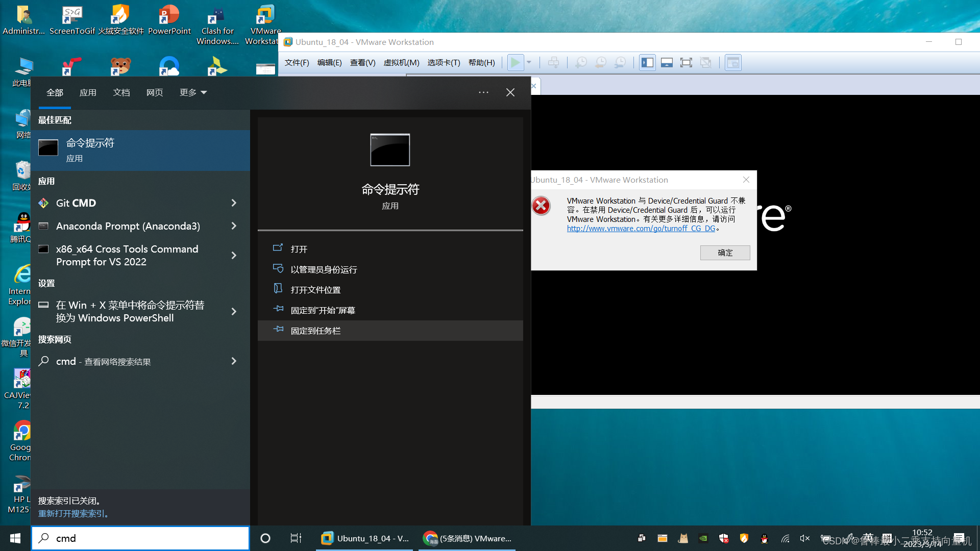980x551 pixels.
Task: Switch to Ubuntu_18_04 VMware taskbar item
Action: (x=365, y=538)
